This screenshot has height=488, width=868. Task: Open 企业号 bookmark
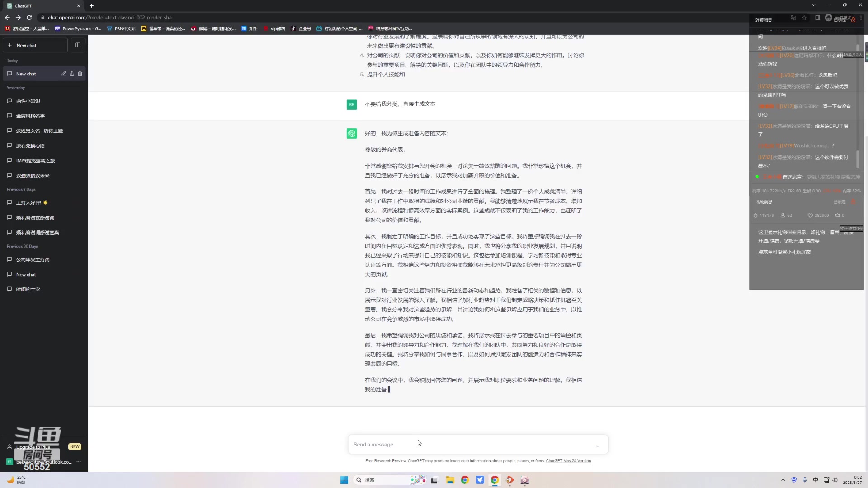coord(301,28)
